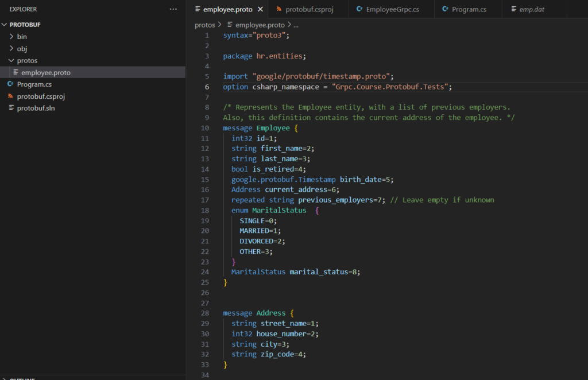Click the EmployeeGrpc.cs tab C# icon
588x380 pixels.
point(359,10)
